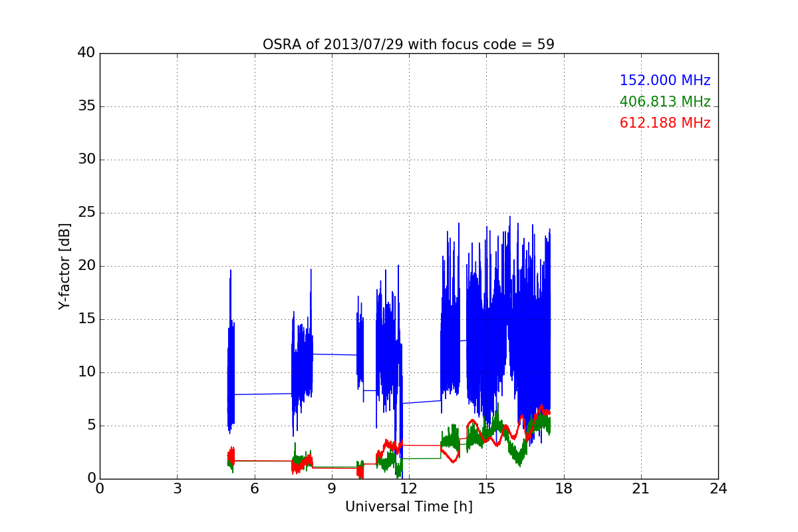Select the green '406.813 MHz' legend label
This screenshot has height=532, width=798.
(x=665, y=102)
